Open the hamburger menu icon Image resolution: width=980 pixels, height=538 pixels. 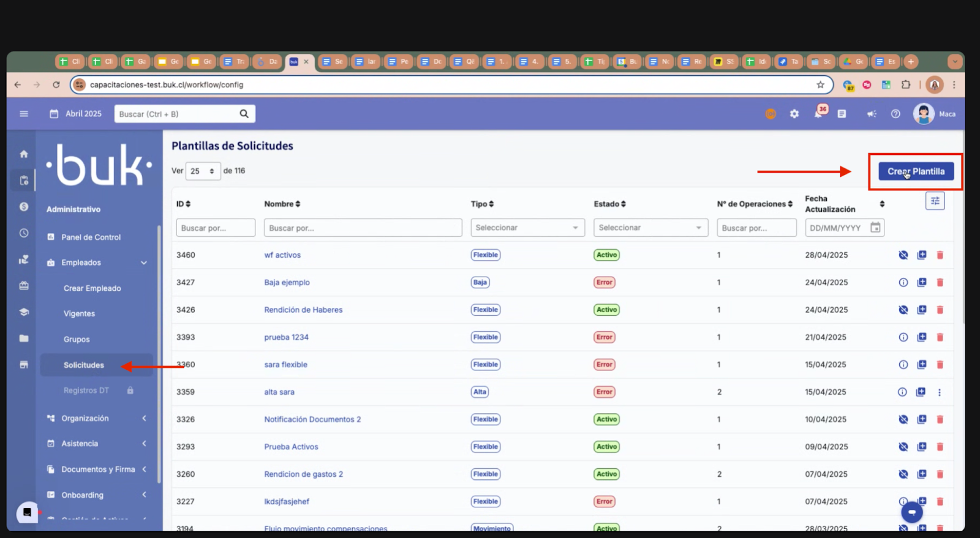click(24, 114)
